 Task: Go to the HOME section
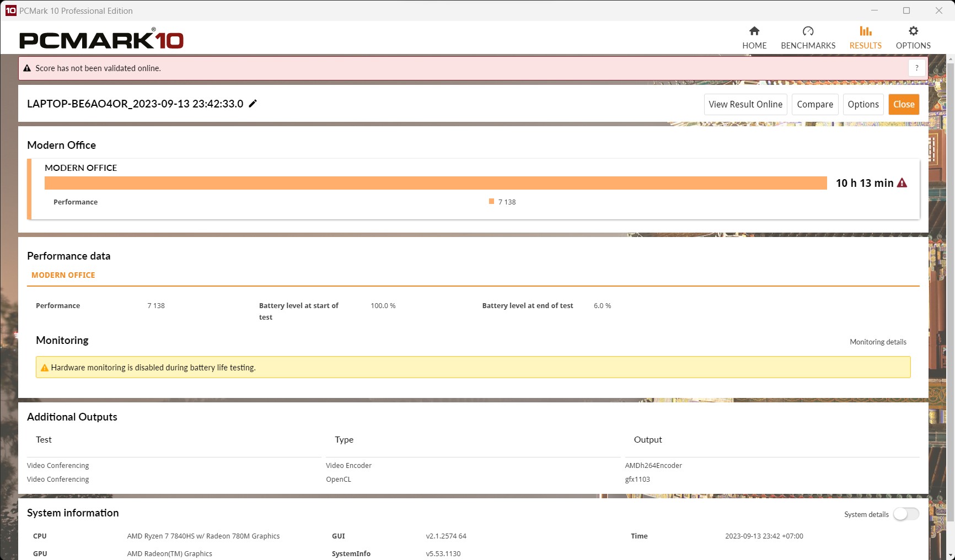(754, 37)
